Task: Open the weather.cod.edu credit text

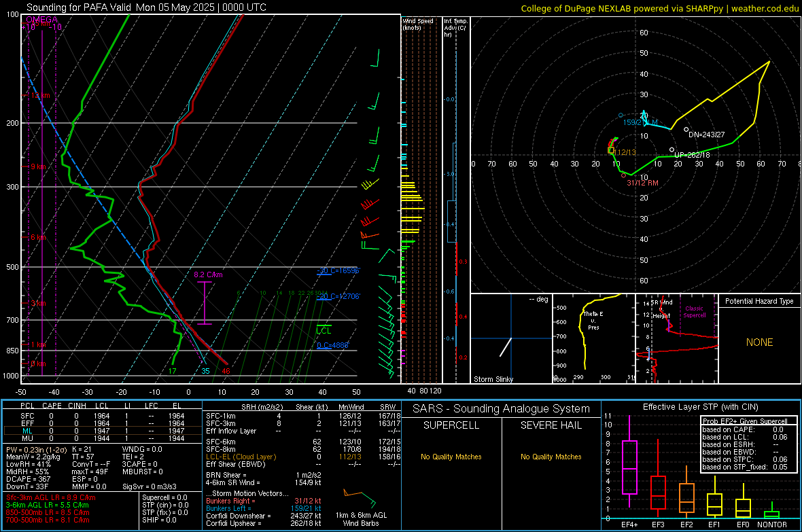Action: [765, 8]
